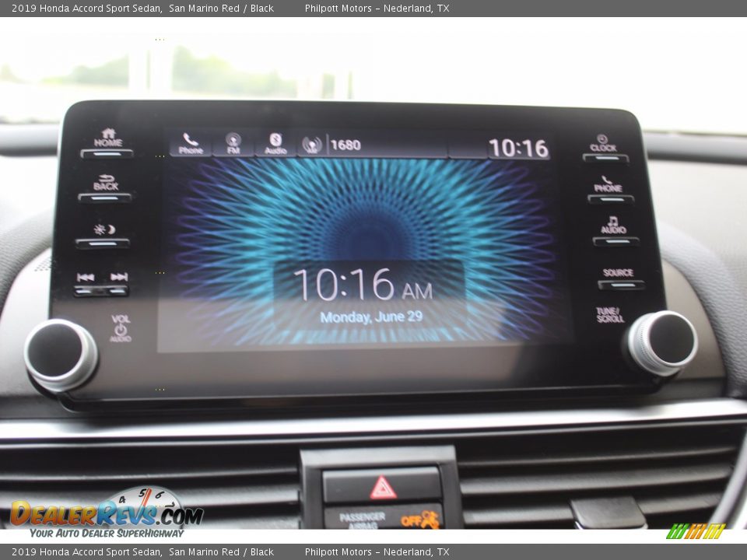Tap the 10:16 clock in the status bar
This screenshot has height=560, width=747.
point(518,148)
